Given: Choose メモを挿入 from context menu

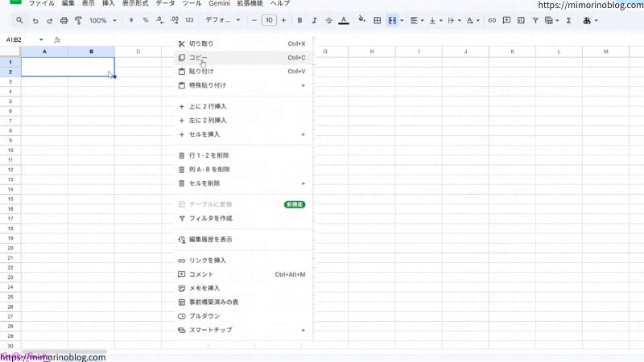Looking at the screenshot, I should point(243,288).
